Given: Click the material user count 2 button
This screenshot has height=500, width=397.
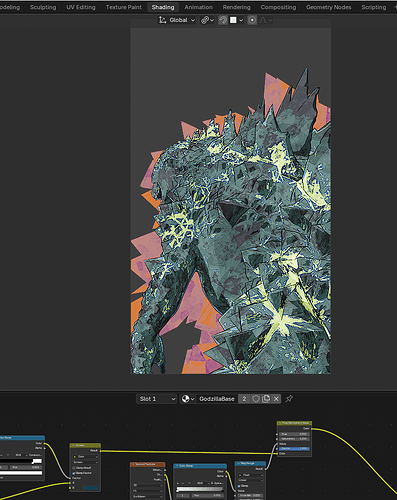Looking at the screenshot, I should 244,399.
